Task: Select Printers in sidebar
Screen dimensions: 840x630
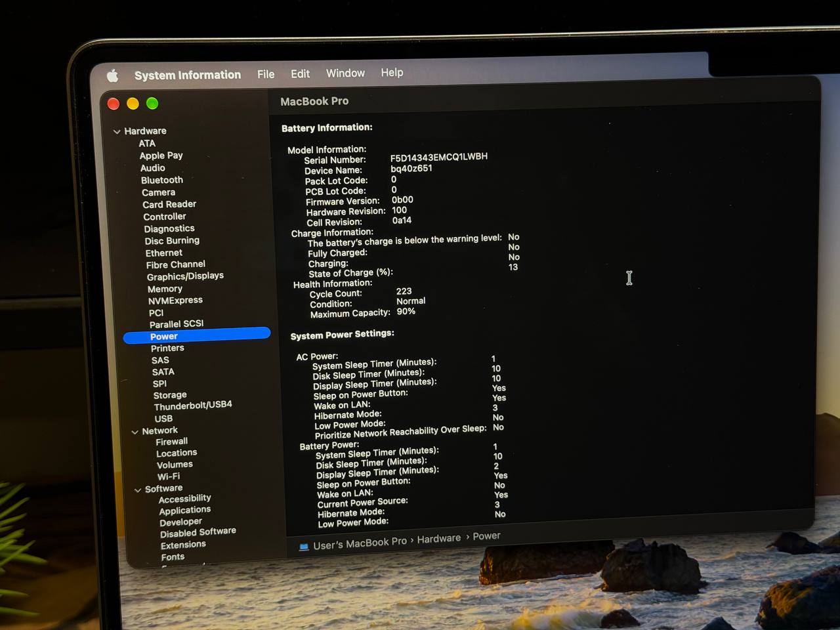Action: coord(167,348)
